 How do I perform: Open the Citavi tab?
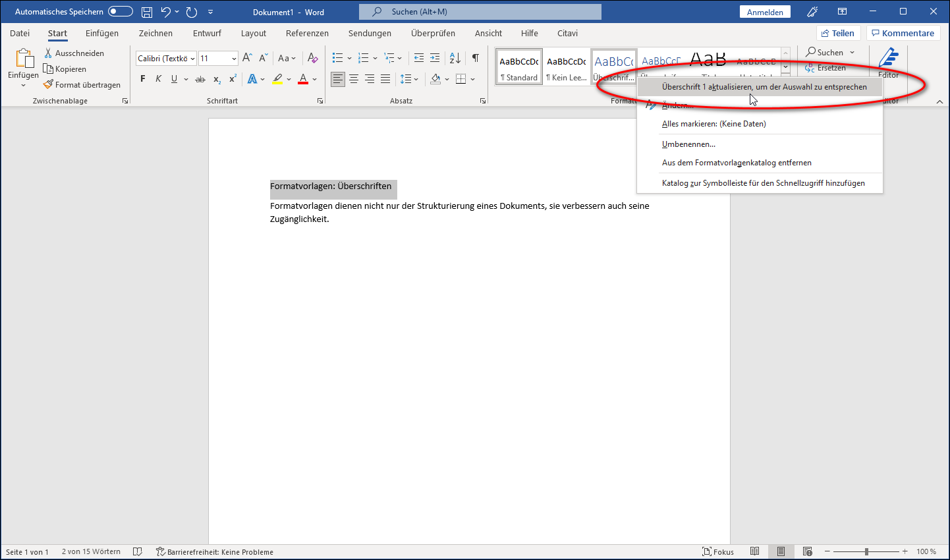[567, 33]
